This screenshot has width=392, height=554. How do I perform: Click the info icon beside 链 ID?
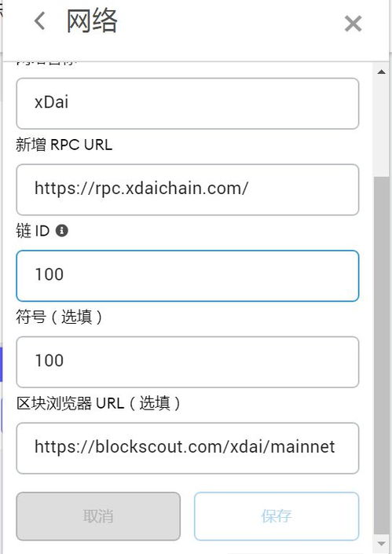62,231
